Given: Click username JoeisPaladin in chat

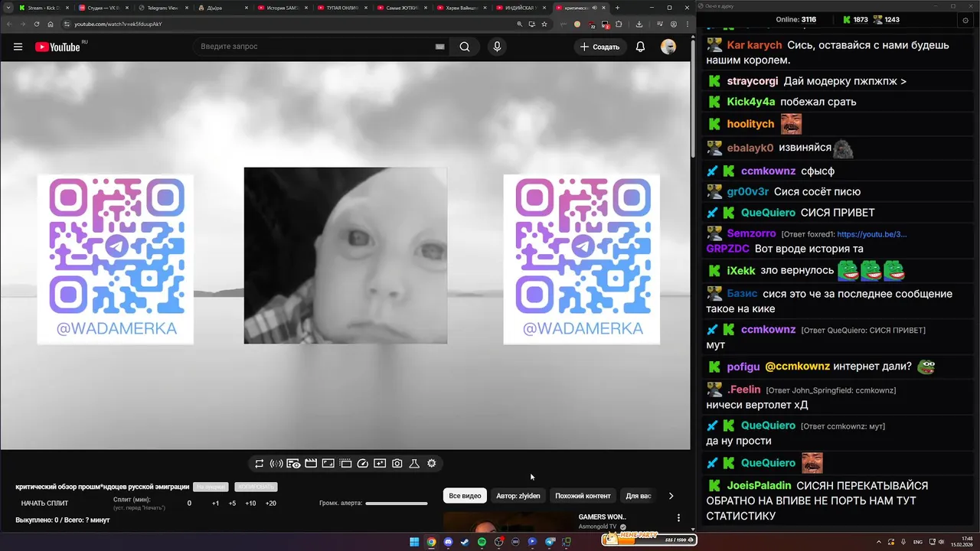Looking at the screenshot, I should [x=759, y=485].
